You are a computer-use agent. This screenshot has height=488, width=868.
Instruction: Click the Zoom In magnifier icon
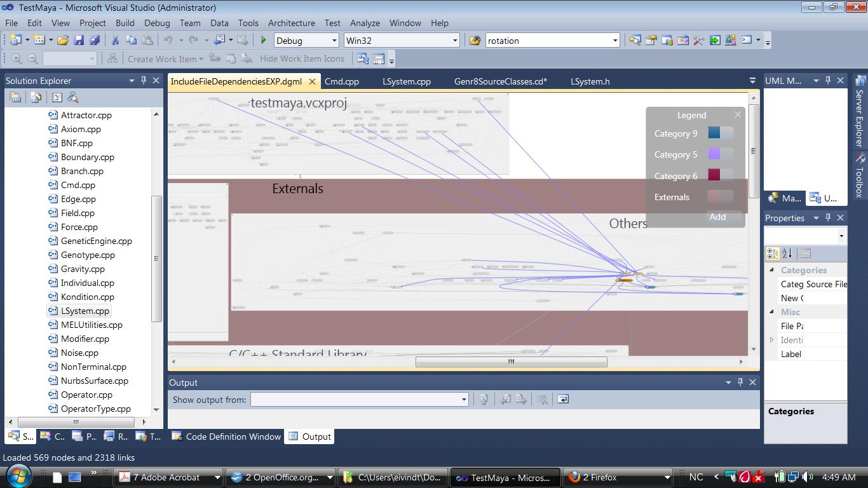17,58
